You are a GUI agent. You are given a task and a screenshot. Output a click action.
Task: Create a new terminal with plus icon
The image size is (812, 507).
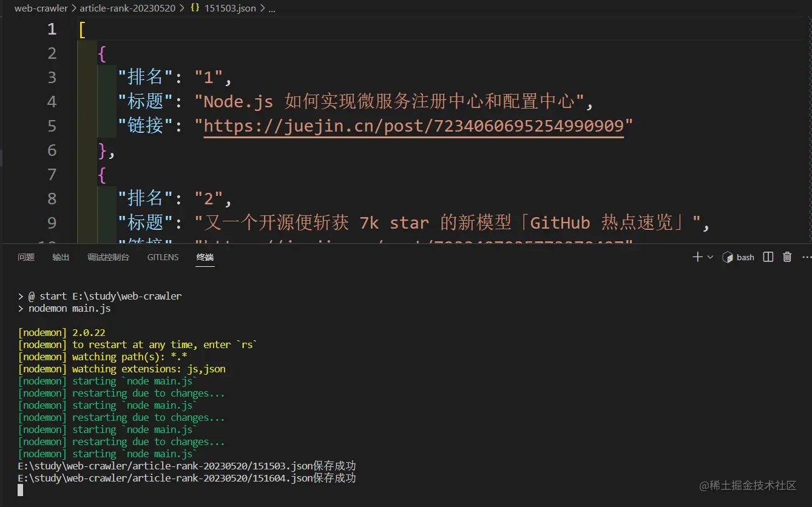(697, 257)
